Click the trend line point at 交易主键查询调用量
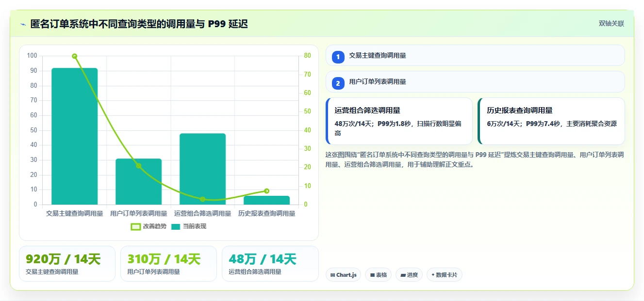Viewport: 644px width, 301px height. (74, 56)
